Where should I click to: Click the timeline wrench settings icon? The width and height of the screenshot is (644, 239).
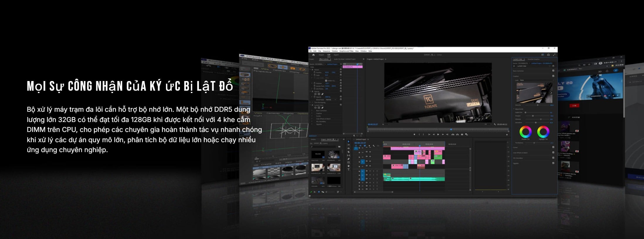374,146
